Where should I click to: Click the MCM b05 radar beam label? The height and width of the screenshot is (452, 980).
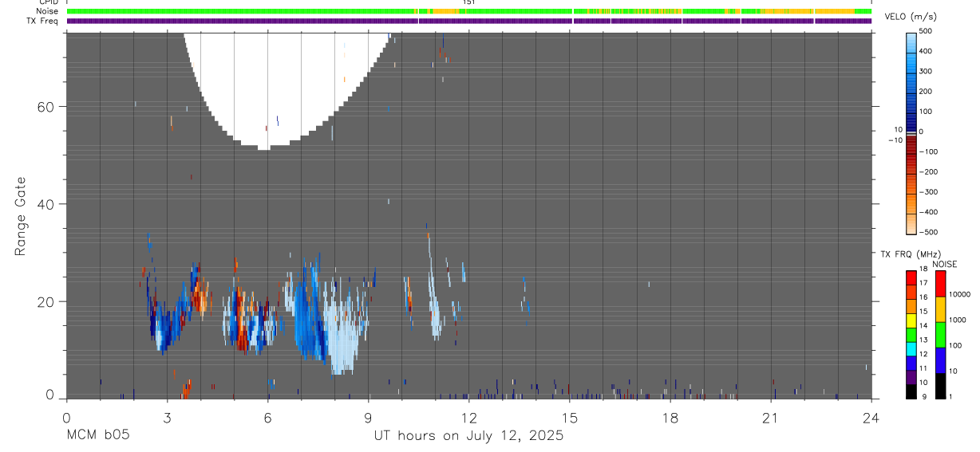pos(98,435)
